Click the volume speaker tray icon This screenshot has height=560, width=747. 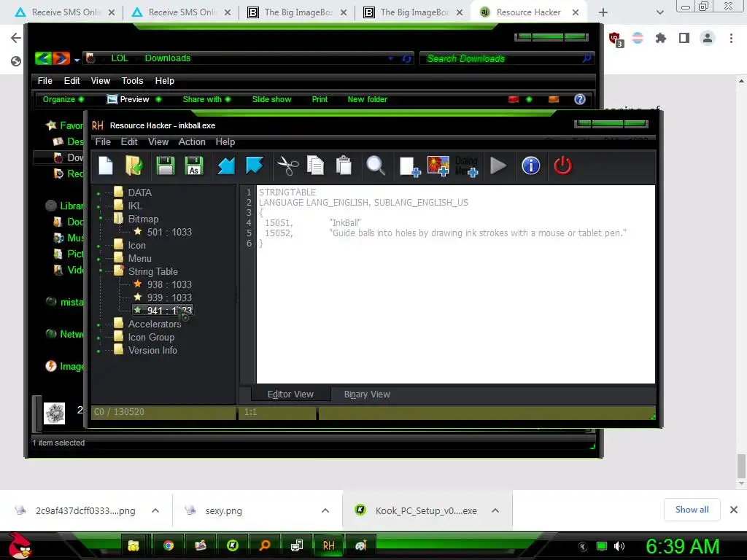(619, 545)
